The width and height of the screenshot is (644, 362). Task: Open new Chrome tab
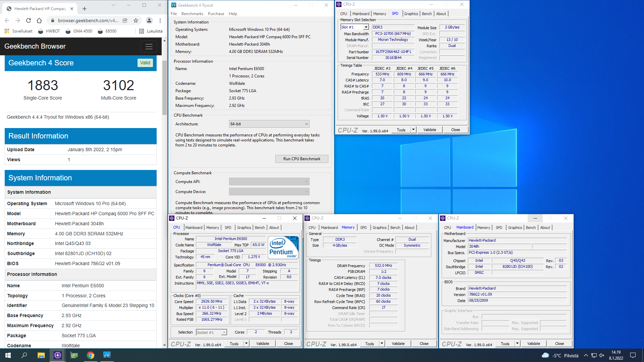[85, 9]
